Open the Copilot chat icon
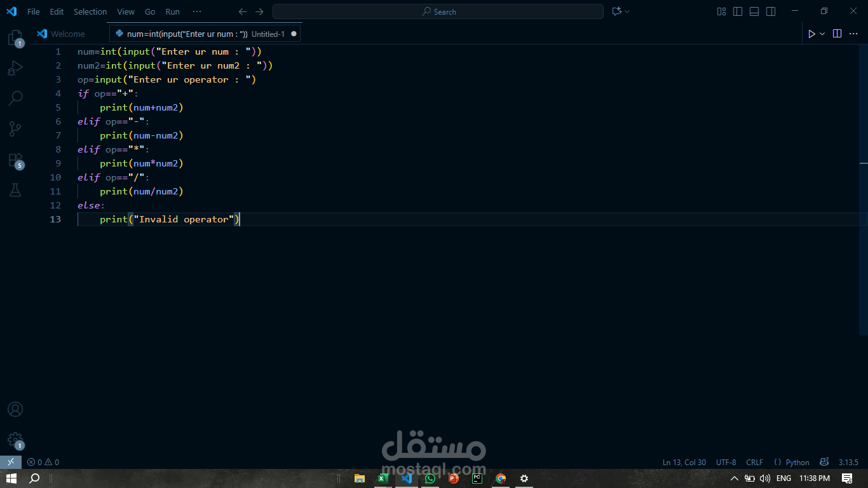The image size is (868, 488). tap(616, 11)
